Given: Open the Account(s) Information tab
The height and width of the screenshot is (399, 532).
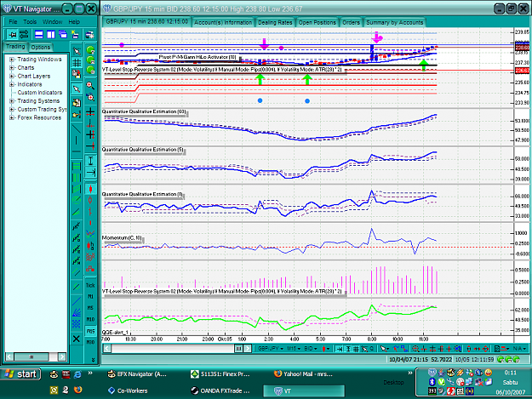Looking at the screenshot, I should 223,22.
